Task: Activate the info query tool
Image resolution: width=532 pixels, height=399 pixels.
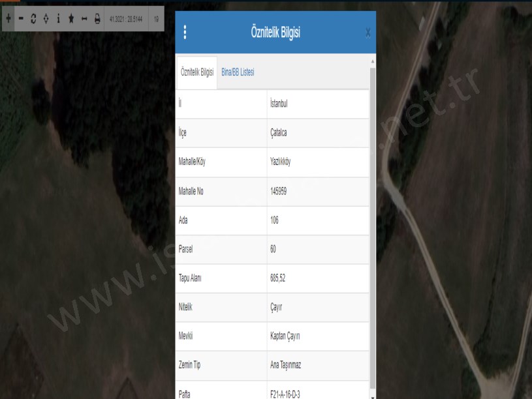Action: pos(58,20)
